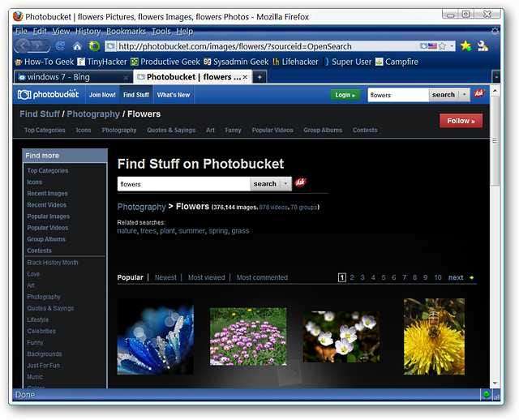Go to the Home page icon
The image size is (519, 420).
click(x=78, y=46)
